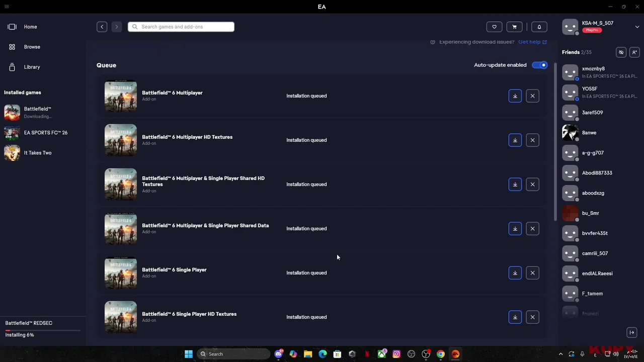Download Multiplayer & Single Player Shared HD Textures
The image size is (644, 362).
tap(515, 185)
